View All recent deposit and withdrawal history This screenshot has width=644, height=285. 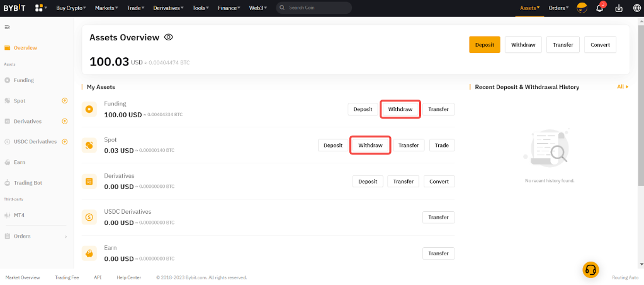tap(623, 87)
